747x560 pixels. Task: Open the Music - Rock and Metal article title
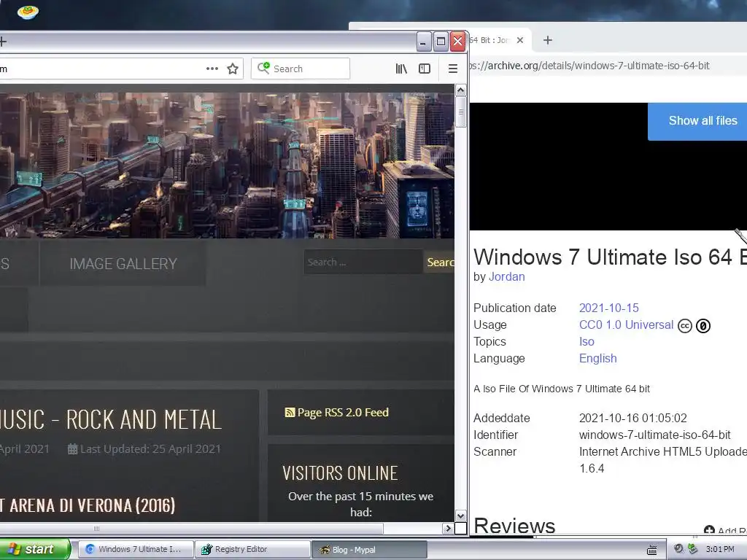(x=111, y=419)
